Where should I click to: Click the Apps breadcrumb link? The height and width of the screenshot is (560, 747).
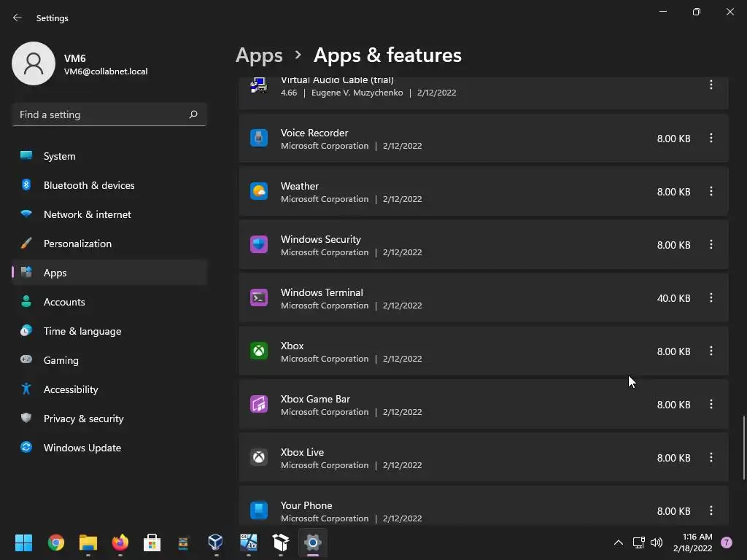point(259,55)
